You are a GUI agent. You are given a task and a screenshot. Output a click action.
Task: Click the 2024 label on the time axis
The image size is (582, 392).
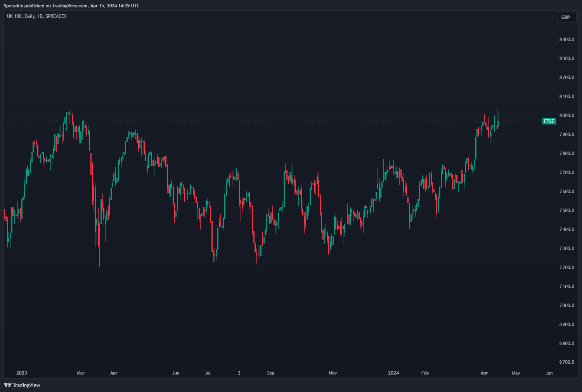pyautogui.click(x=393, y=373)
